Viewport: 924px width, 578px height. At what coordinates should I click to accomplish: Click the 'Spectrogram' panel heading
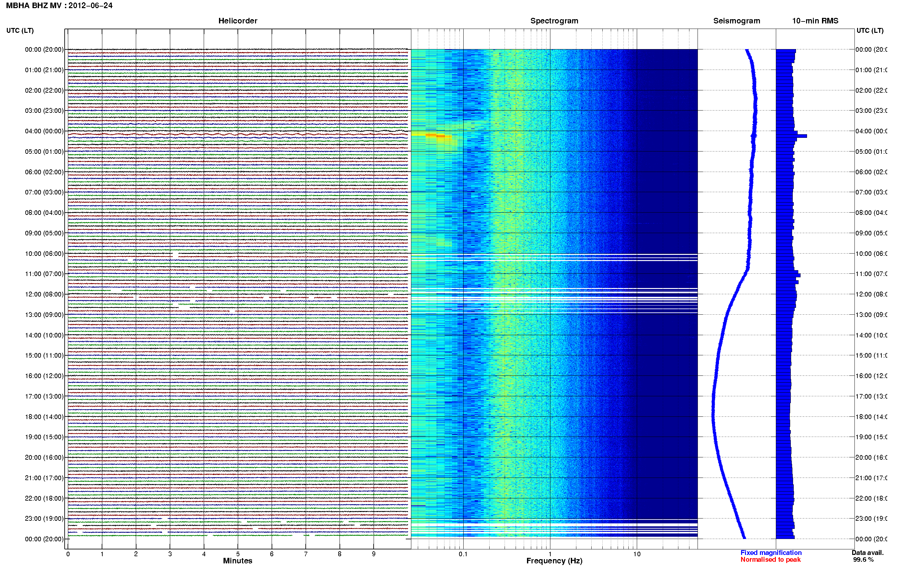(x=554, y=21)
